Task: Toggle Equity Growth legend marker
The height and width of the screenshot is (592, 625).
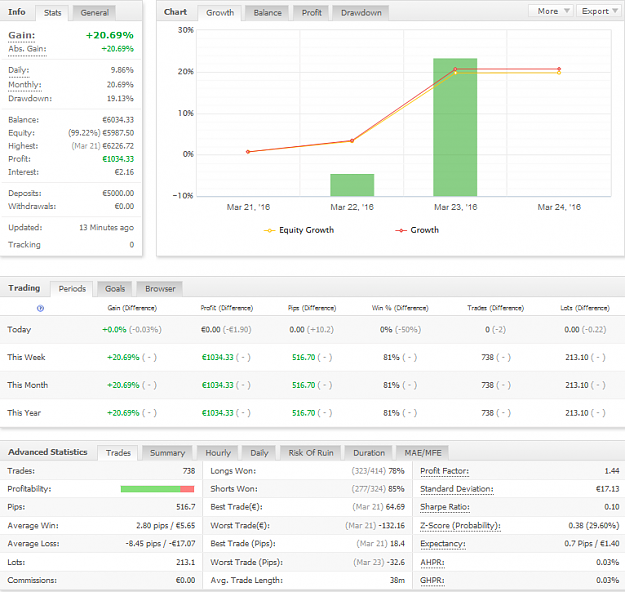Action: point(269,230)
